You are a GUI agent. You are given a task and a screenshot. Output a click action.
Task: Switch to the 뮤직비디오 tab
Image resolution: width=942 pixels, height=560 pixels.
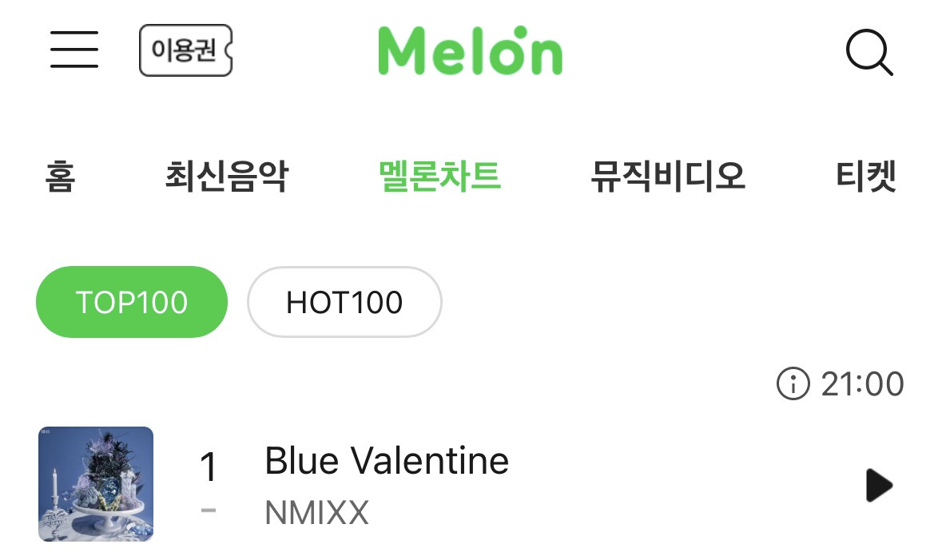tap(667, 177)
